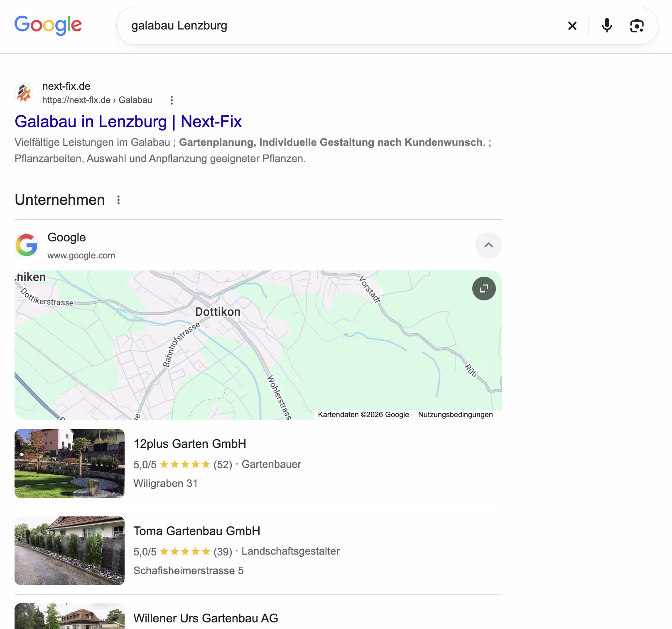
Task: Open Toma Gartenbau GmbH listing
Action: coord(197,531)
